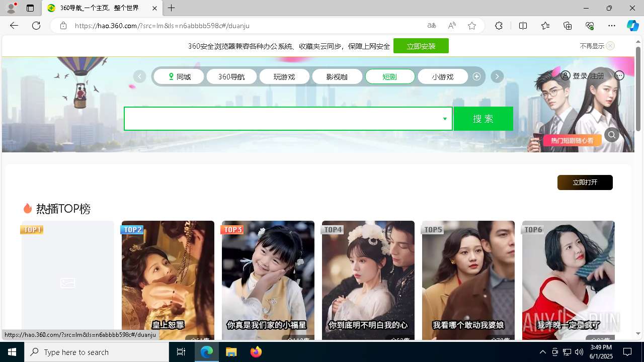The width and height of the screenshot is (644, 362).
Task: Dismiss banner with 不再显示 close icon
Action: pos(610,46)
